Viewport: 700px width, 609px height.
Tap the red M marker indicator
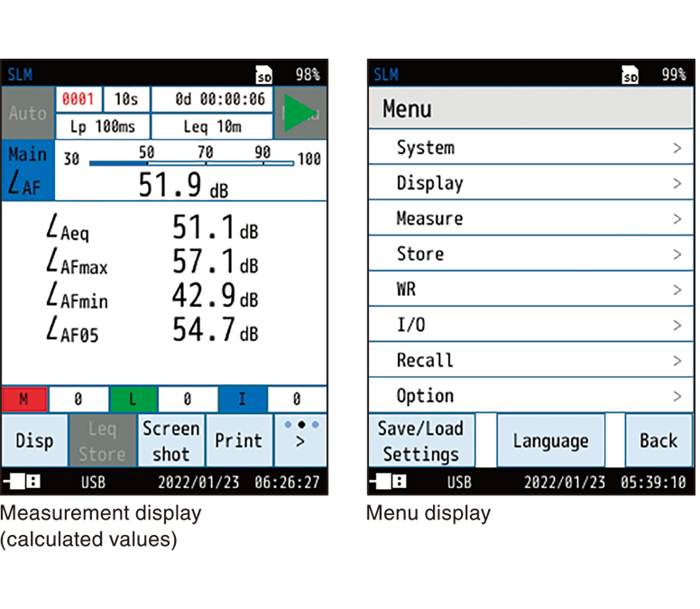[x=24, y=398]
